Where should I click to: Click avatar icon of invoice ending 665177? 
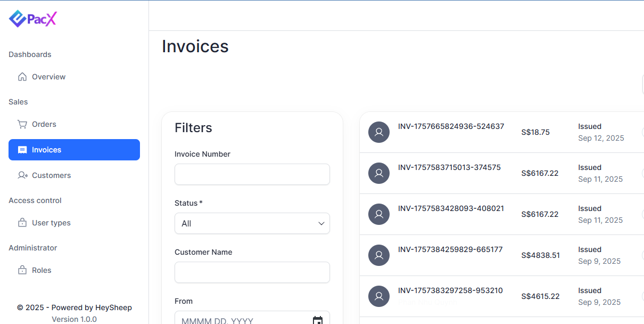tap(379, 255)
